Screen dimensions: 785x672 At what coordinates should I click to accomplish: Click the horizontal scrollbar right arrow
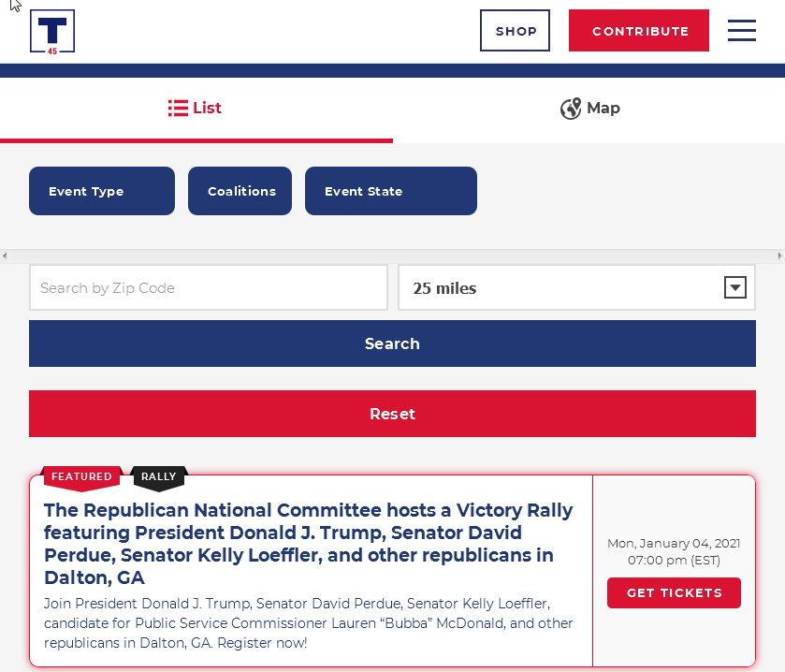pos(780,256)
